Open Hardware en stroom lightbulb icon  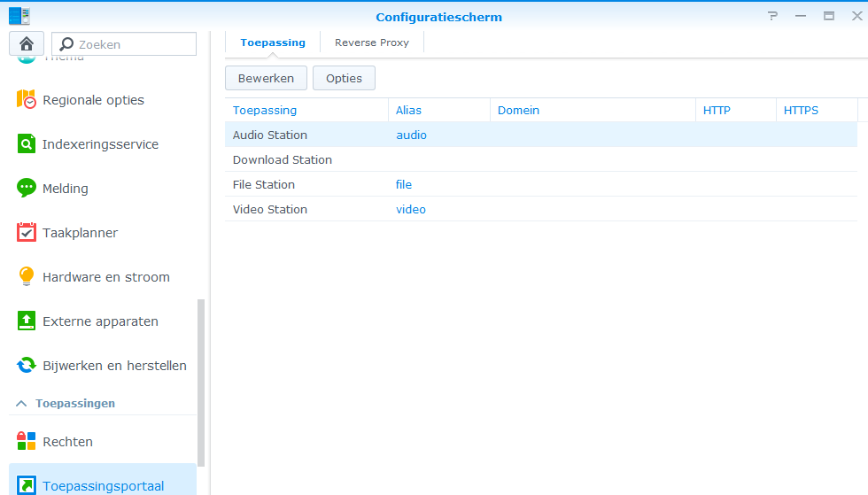point(27,277)
